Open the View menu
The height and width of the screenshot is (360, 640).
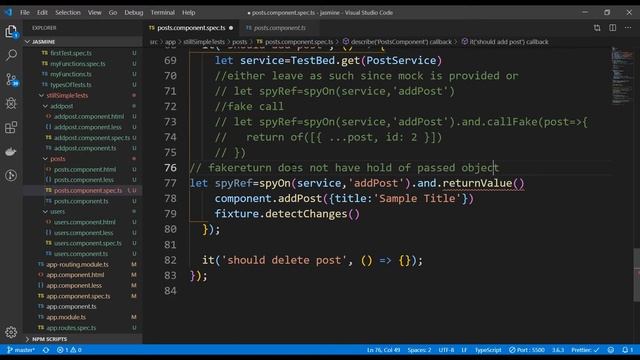(x=95, y=13)
